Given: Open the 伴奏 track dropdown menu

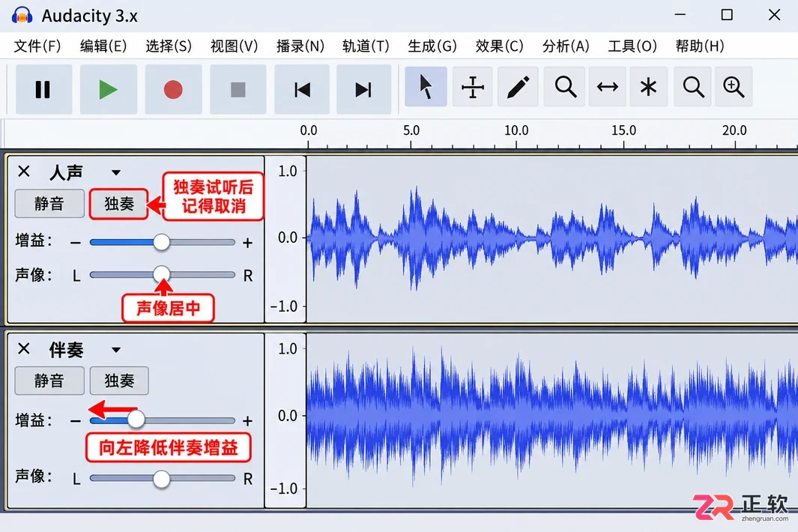Looking at the screenshot, I should (116, 350).
